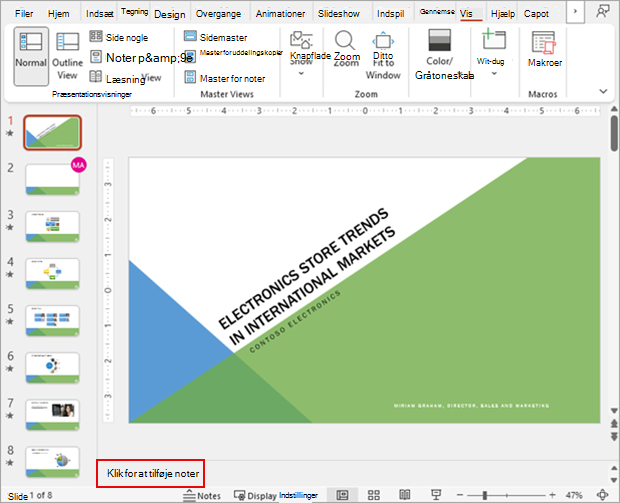Open the Tegning tab
620x503 pixels.
click(x=134, y=12)
